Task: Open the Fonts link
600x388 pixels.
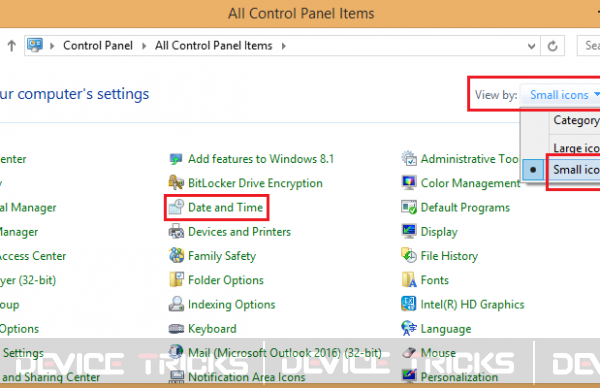Action: coord(435,280)
